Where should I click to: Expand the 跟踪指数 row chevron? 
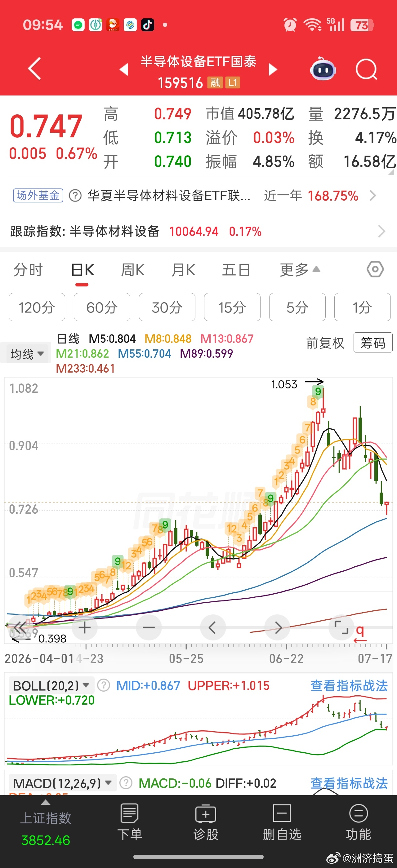click(x=381, y=231)
